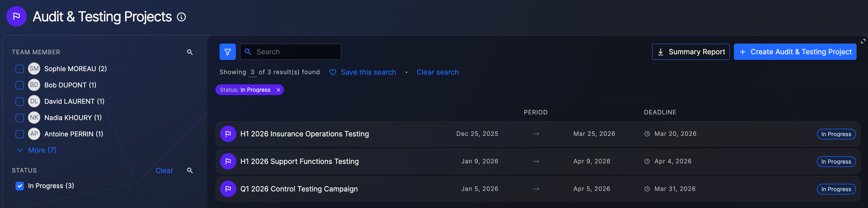Expand More (7) team members
The width and height of the screenshot is (868, 208).
[x=37, y=150]
